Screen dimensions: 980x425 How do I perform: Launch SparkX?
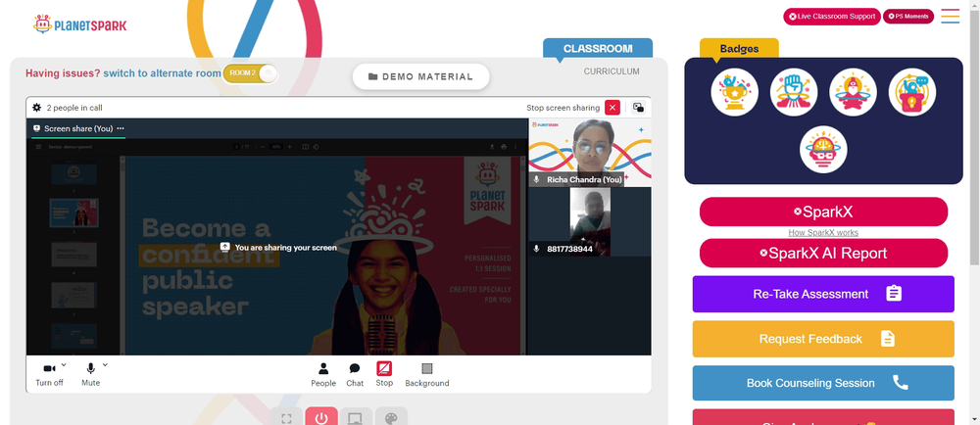point(823,212)
